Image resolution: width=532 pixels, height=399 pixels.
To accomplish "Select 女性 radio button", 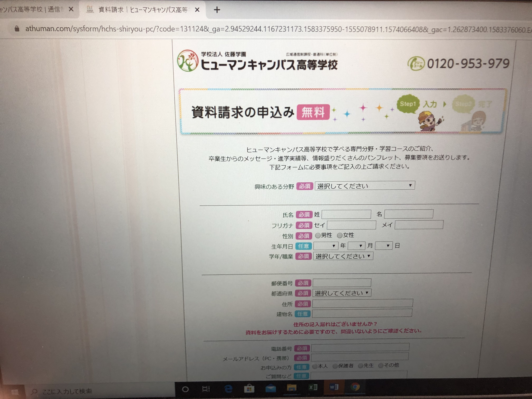I will [340, 236].
